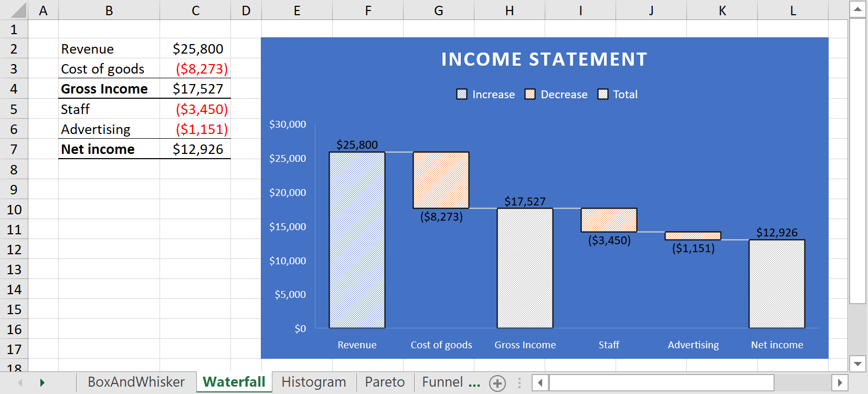868x394 pixels.
Task: Open the Histogram sheet tab
Action: [314, 382]
